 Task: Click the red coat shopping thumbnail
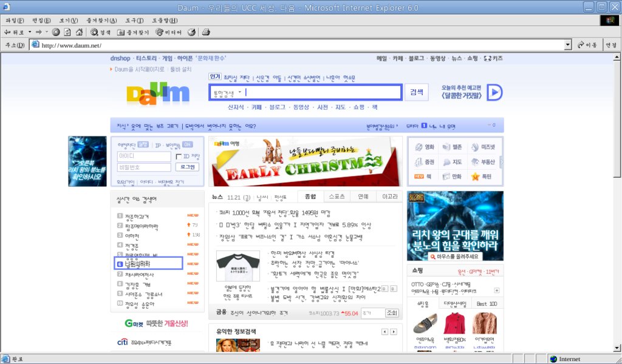(x=454, y=323)
